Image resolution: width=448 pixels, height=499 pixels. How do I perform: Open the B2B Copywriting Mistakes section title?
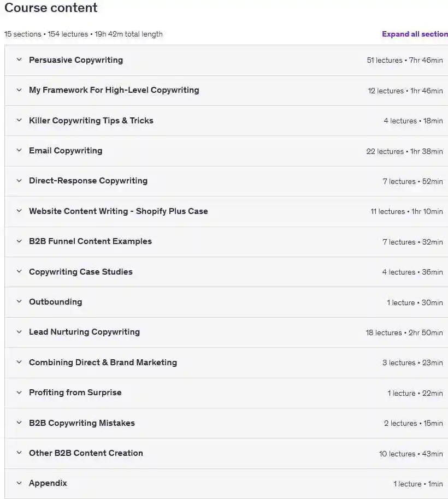coord(82,423)
